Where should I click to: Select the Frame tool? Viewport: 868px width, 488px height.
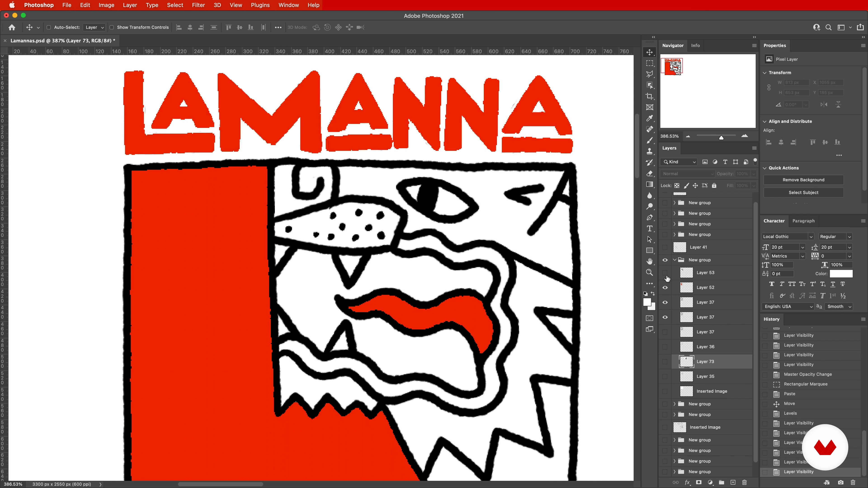click(x=649, y=108)
